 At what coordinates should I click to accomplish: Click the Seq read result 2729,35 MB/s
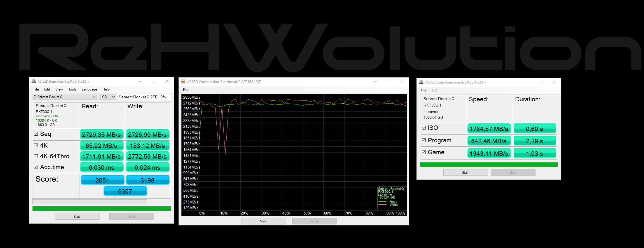point(102,134)
